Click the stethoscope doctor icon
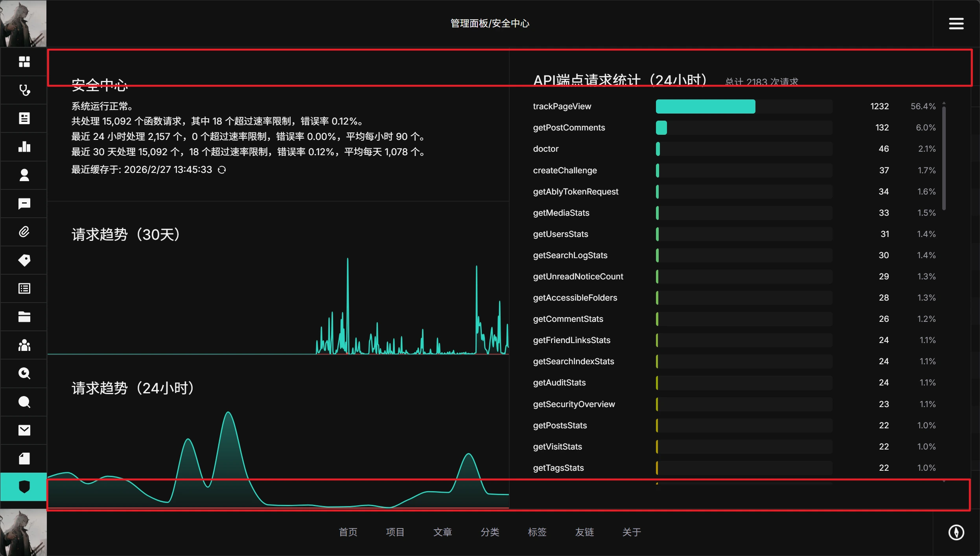Screen dimensions: 980x556 coord(24,90)
